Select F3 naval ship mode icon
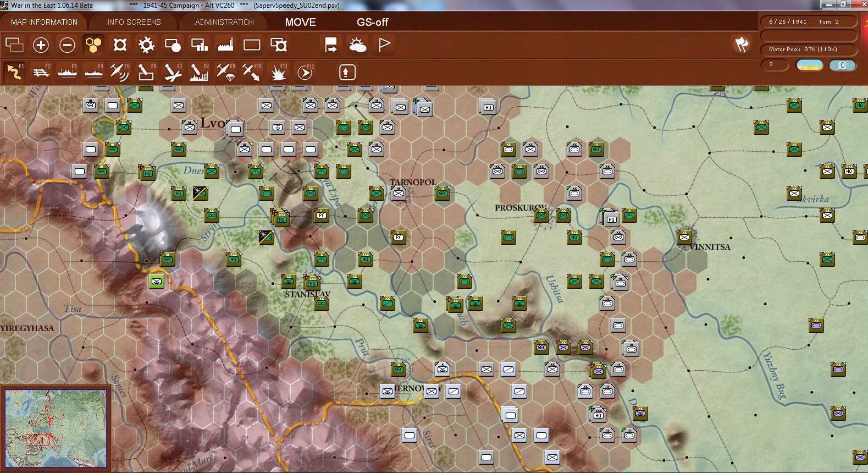The height and width of the screenshot is (473, 868). coord(67,72)
